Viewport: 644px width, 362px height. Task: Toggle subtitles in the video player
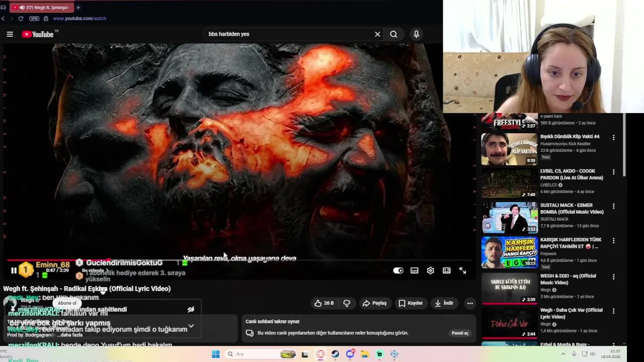[414, 270]
